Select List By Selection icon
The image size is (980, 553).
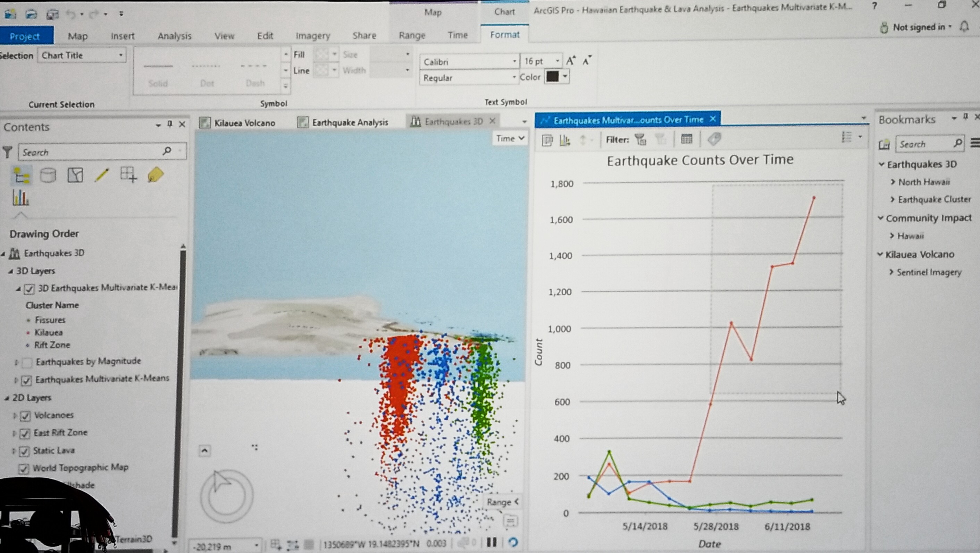(75, 175)
